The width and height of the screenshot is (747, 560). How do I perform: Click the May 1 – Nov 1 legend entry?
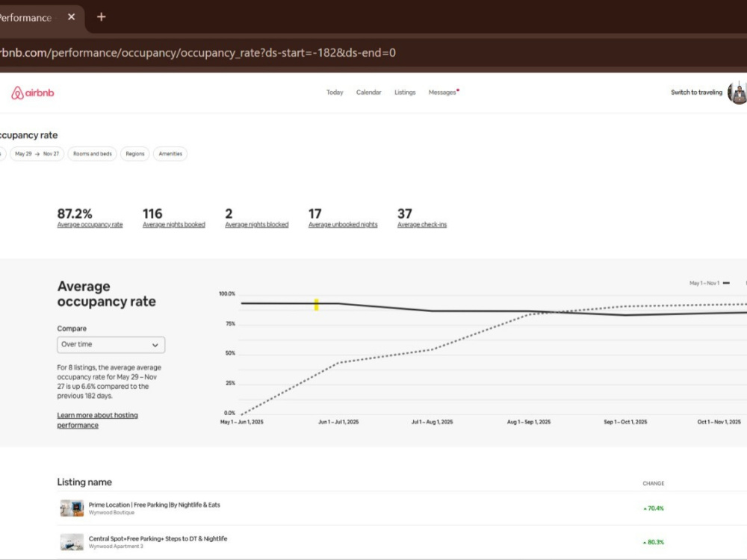coord(710,283)
